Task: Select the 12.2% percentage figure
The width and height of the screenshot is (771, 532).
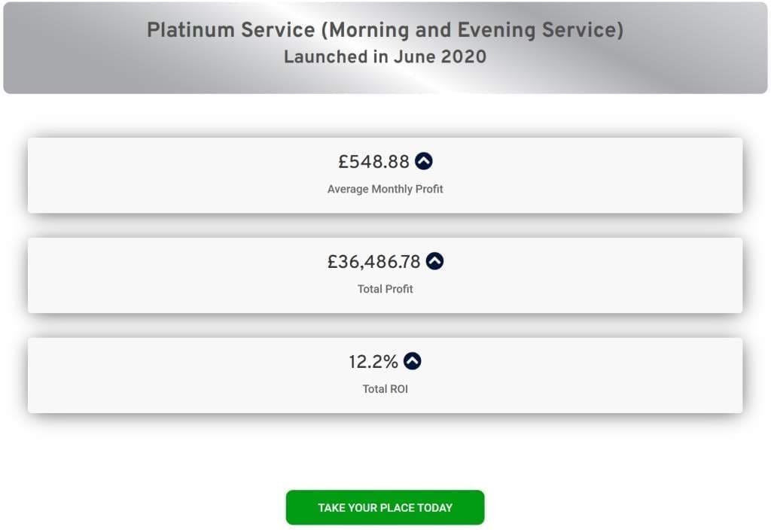Action: [x=373, y=361]
